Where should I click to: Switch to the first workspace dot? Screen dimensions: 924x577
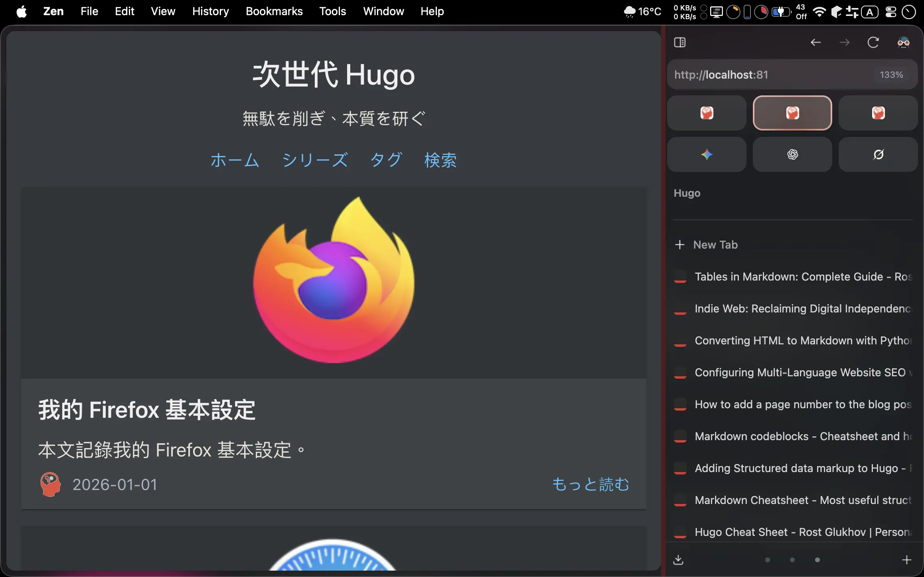click(x=768, y=560)
